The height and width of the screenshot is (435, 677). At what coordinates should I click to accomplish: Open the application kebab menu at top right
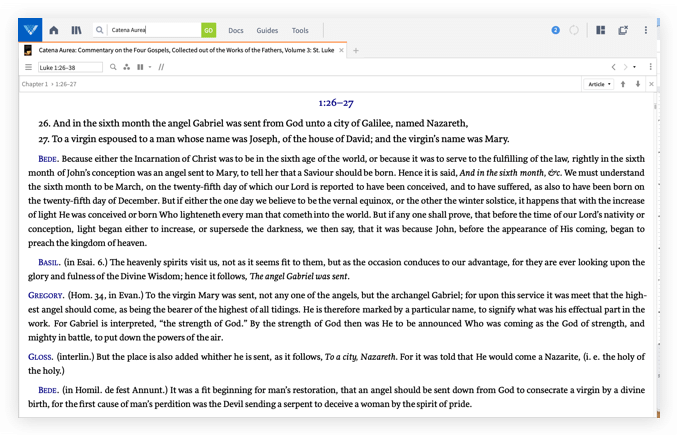[x=646, y=30]
